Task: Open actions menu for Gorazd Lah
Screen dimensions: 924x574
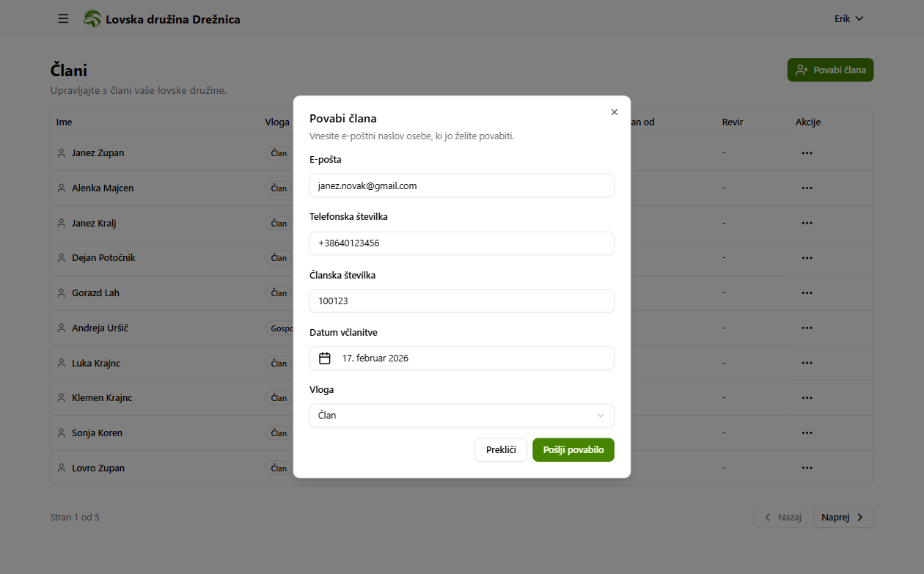Action: [x=807, y=293]
